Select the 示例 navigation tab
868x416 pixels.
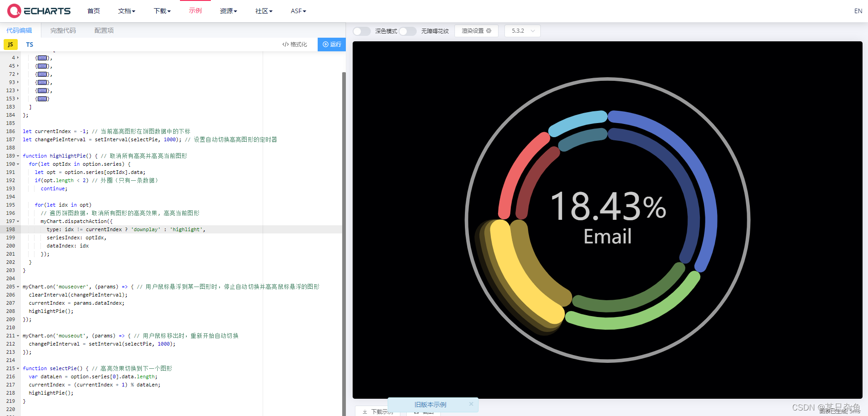point(195,11)
